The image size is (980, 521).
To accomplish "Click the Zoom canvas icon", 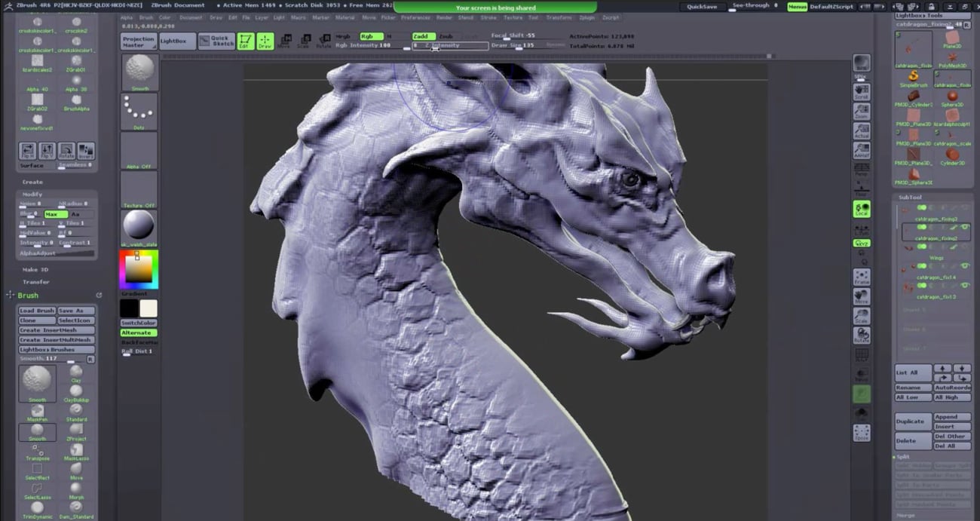I will (861, 112).
